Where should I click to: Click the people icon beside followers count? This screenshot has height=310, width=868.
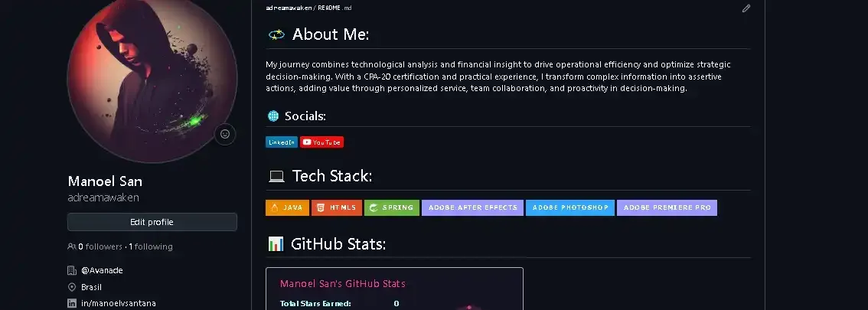point(72,246)
